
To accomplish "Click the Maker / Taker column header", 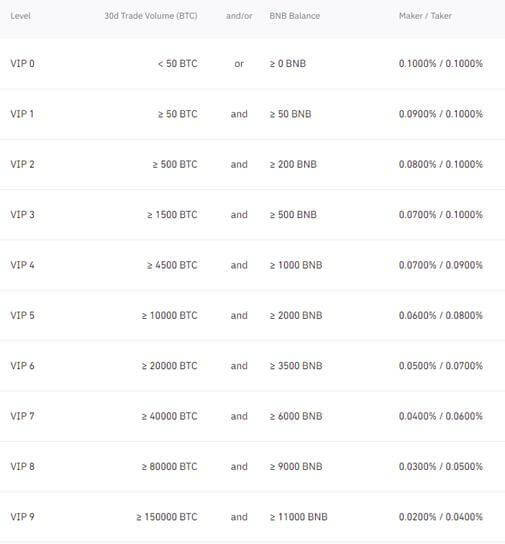I will point(425,16).
